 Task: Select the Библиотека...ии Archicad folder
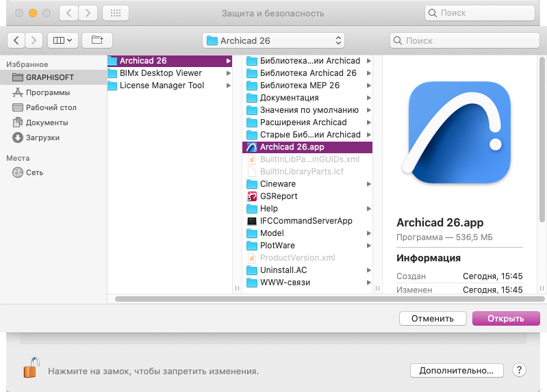coord(307,61)
